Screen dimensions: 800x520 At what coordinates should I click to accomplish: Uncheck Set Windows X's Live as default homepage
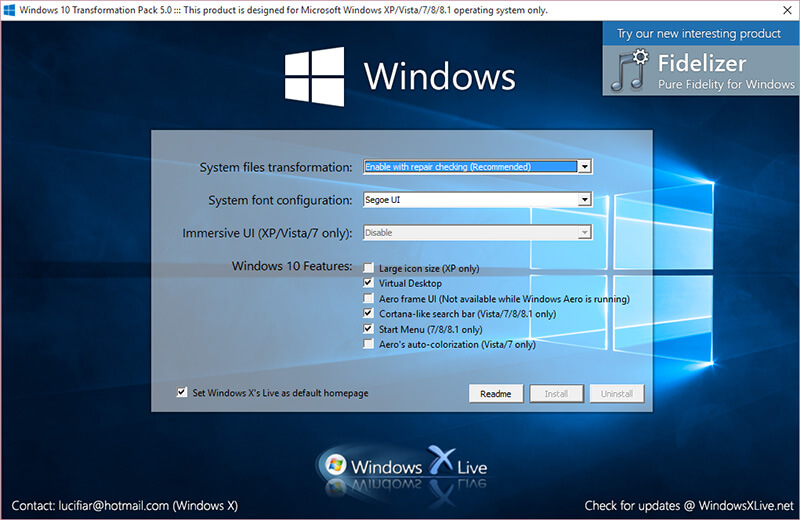pyautogui.click(x=182, y=392)
